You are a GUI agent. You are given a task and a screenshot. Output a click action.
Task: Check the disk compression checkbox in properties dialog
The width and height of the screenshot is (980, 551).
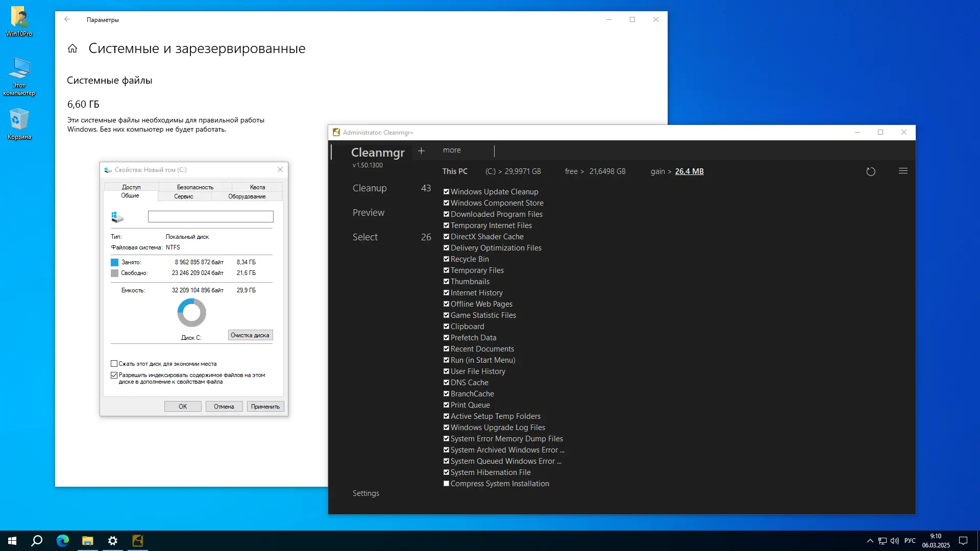click(x=114, y=364)
